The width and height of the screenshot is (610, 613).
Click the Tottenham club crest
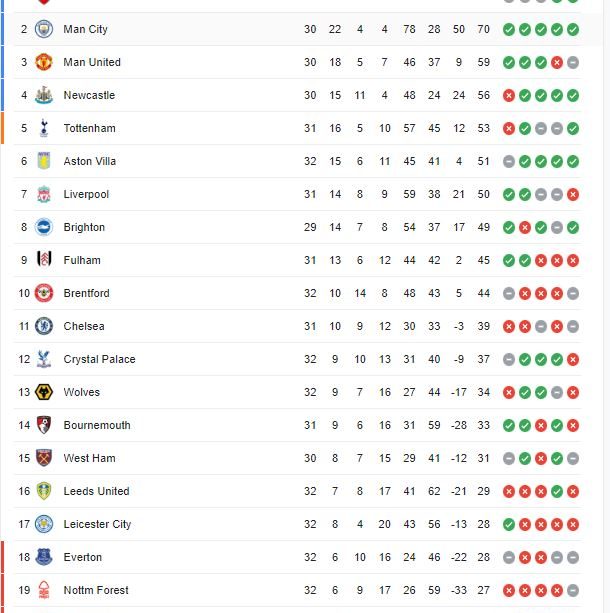[x=43, y=128]
